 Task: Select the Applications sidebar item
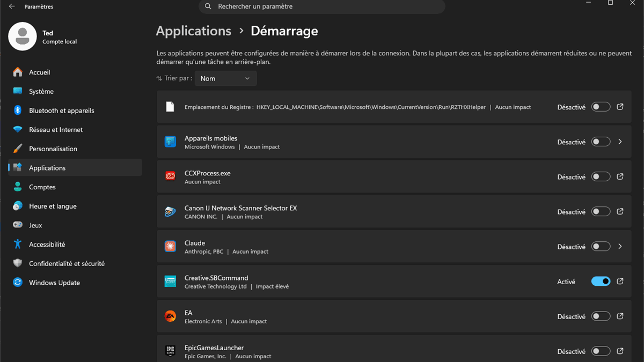coord(75,167)
